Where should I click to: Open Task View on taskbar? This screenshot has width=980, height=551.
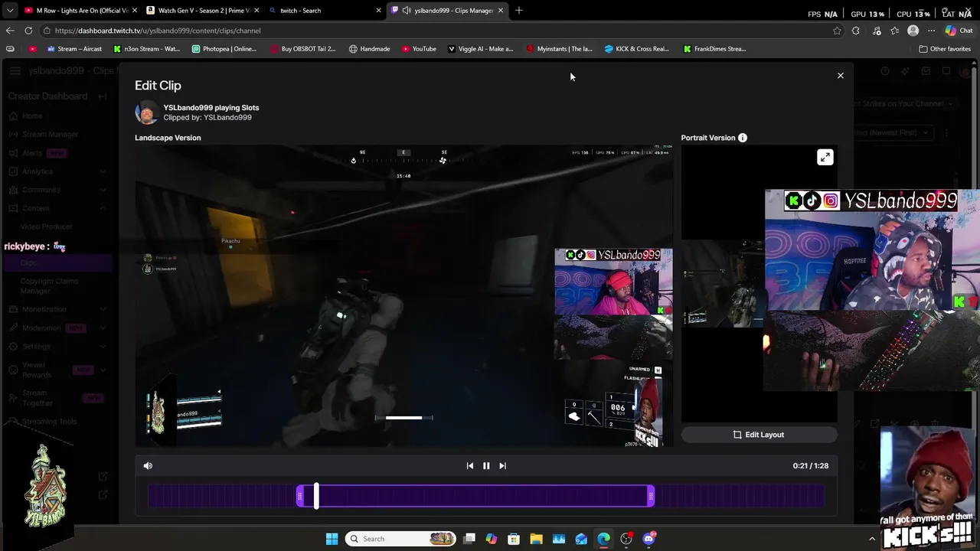pyautogui.click(x=469, y=539)
